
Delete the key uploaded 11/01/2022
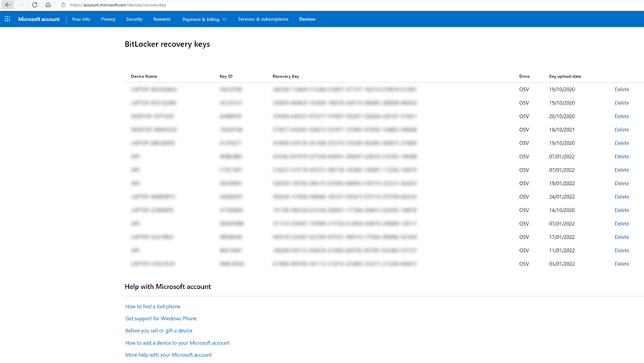[622, 251]
